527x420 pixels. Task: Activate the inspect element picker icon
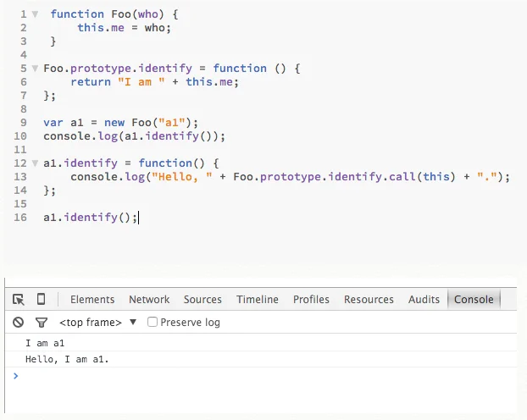point(18,299)
